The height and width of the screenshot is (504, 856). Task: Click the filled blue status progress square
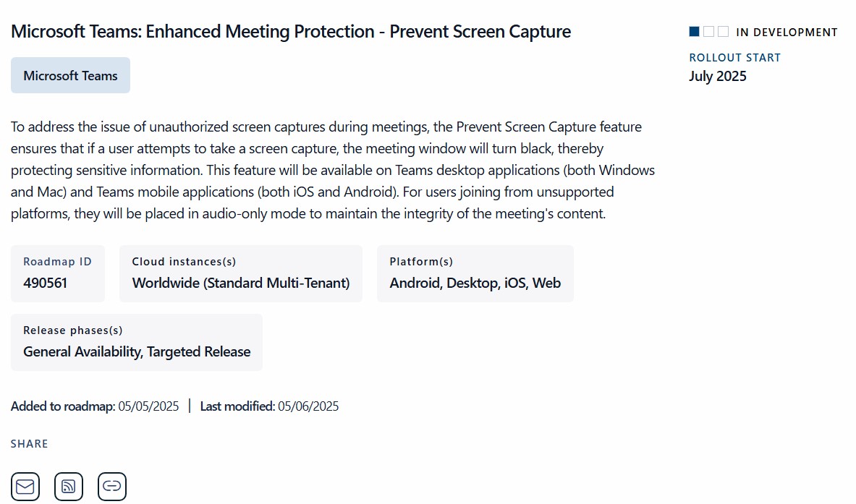tap(695, 32)
